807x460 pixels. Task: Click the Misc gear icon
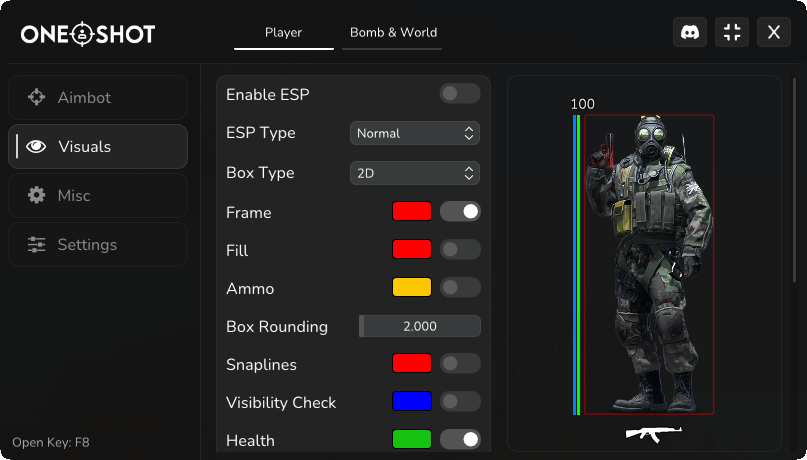(x=37, y=196)
